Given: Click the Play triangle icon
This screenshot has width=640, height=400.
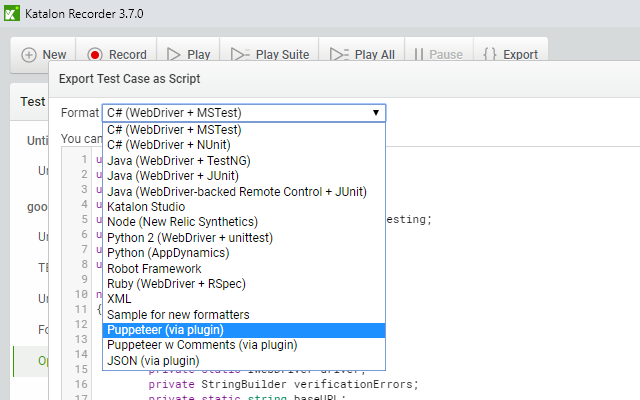Looking at the screenshot, I should point(173,55).
